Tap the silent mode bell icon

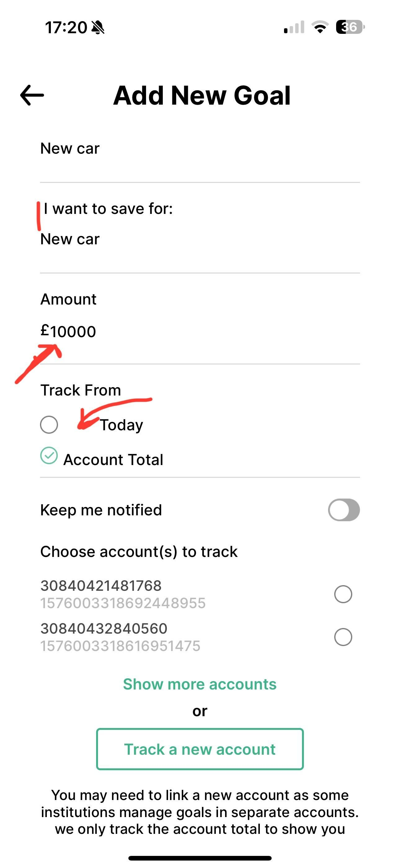pos(98,27)
